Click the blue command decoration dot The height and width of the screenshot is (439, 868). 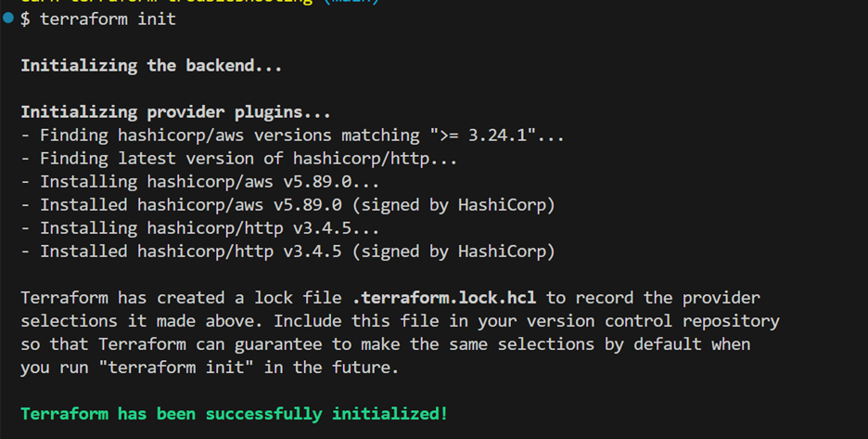point(8,18)
